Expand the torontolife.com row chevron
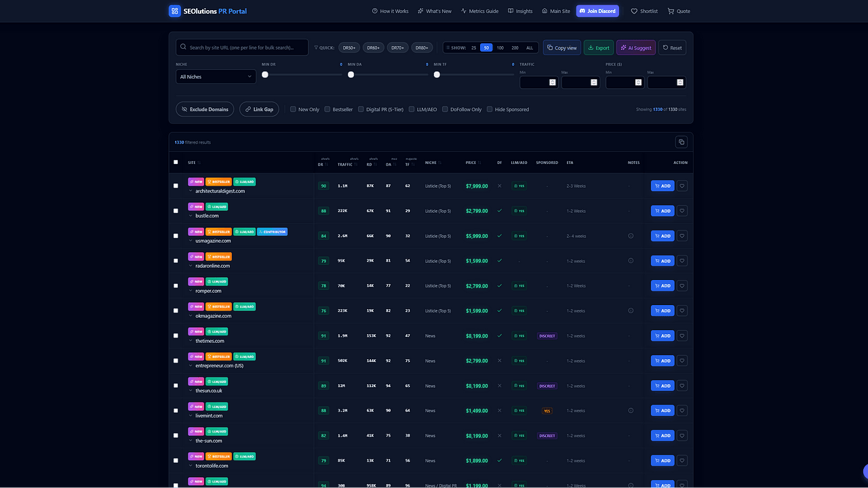 pyautogui.click(x=191, y=466)
